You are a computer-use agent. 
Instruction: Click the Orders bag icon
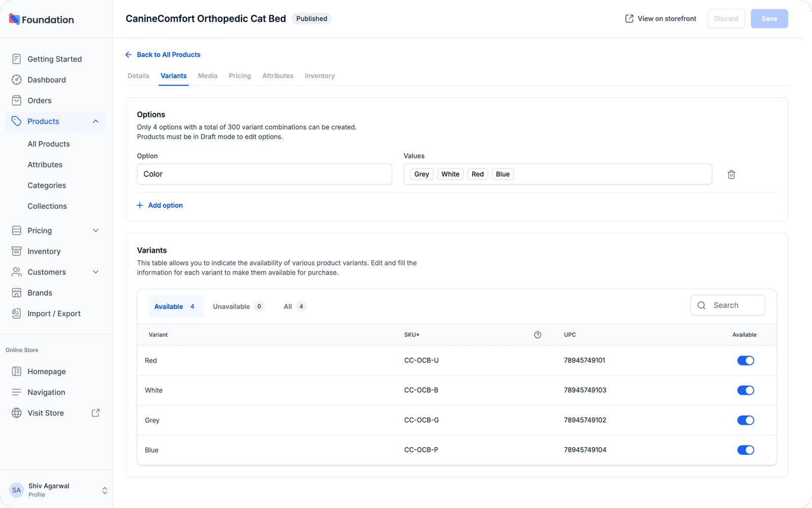17,101
